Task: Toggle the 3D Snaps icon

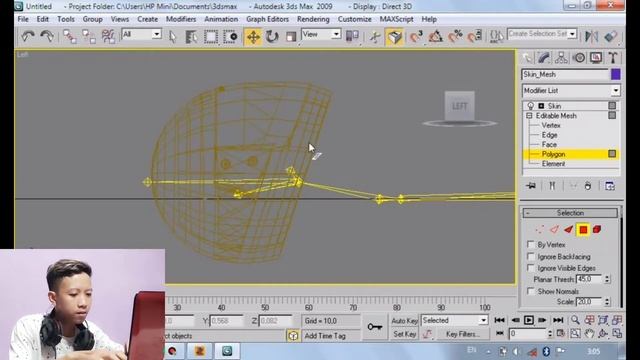Action: pos(416,37)
